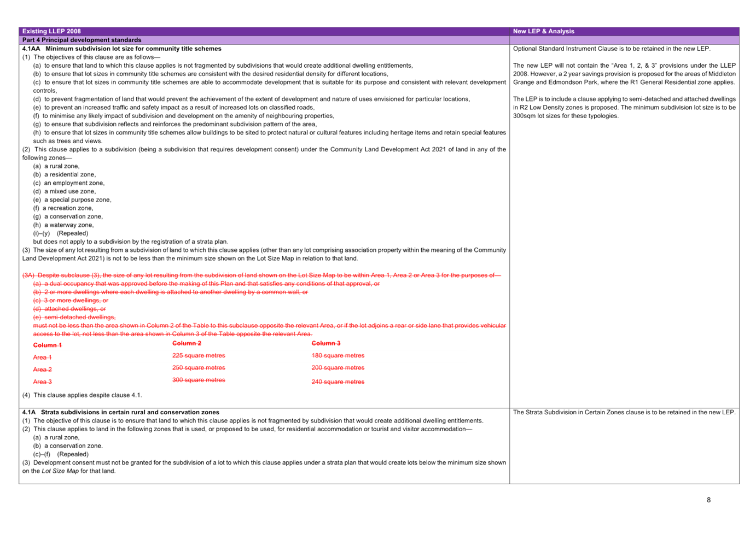Click struck-through '(a) a dual occupancy' line

206,284
